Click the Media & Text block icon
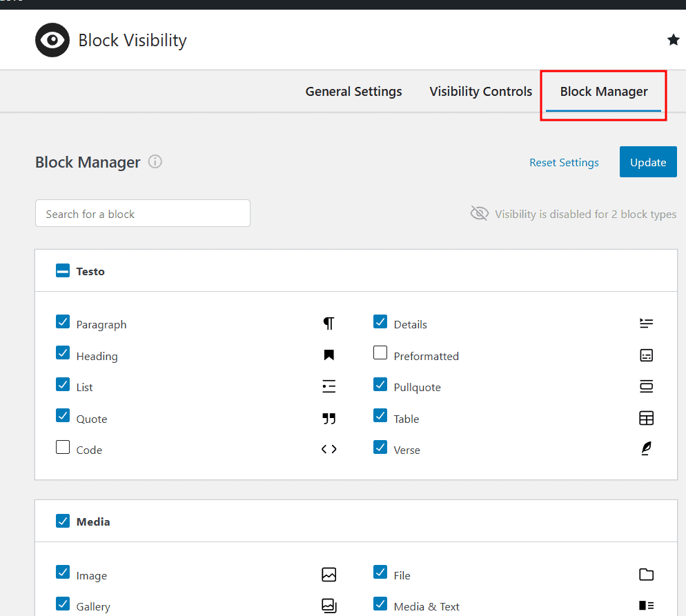The width and height of the screenshot is (686, 616). (x=646, y=606)
